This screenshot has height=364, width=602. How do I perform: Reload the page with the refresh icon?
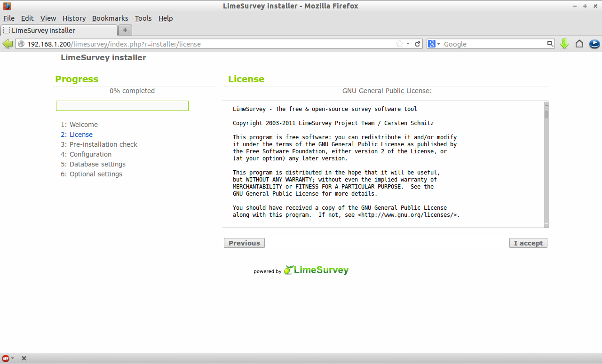[417, 44]
